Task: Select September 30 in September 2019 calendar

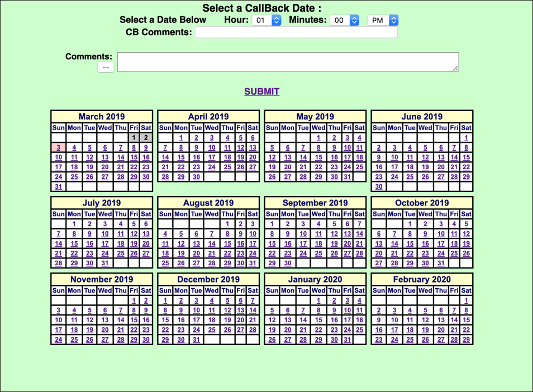Action: tap(288, 264)
